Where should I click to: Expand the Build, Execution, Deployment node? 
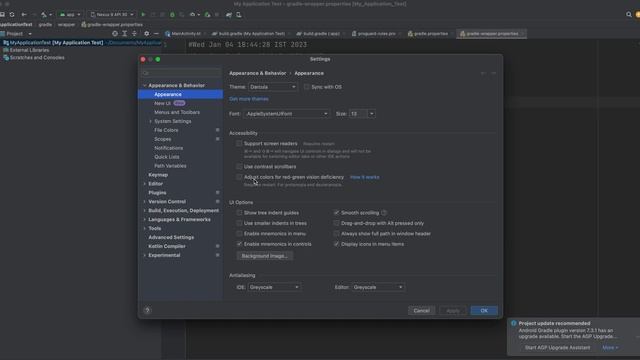pos(144,211)
